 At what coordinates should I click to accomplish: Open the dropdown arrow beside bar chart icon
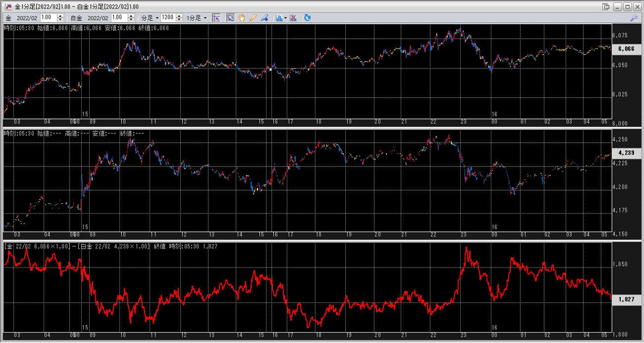286,18
